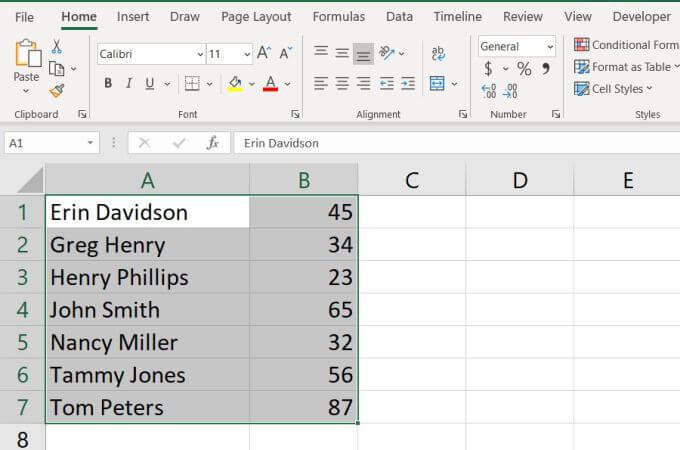This screenshot has height=450, width=680.
Task: Expand fill color dropdown arrow
Action: click(x=252, y=84)
